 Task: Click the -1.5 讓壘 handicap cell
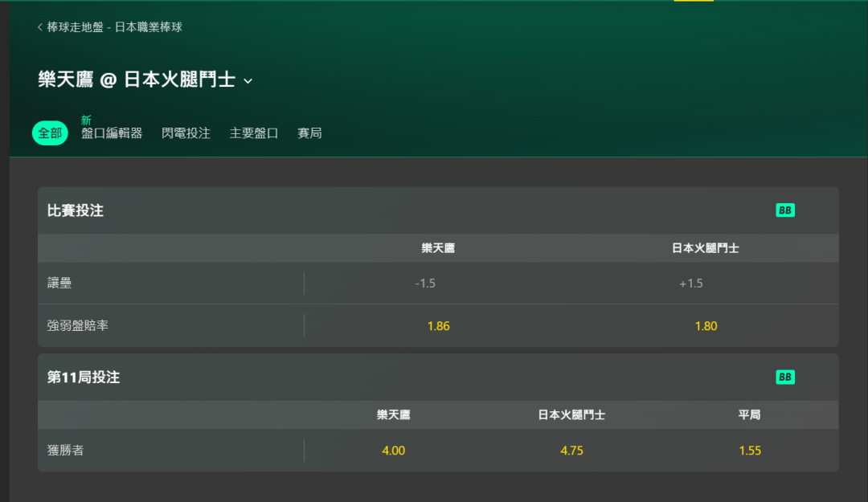(425, 284)
